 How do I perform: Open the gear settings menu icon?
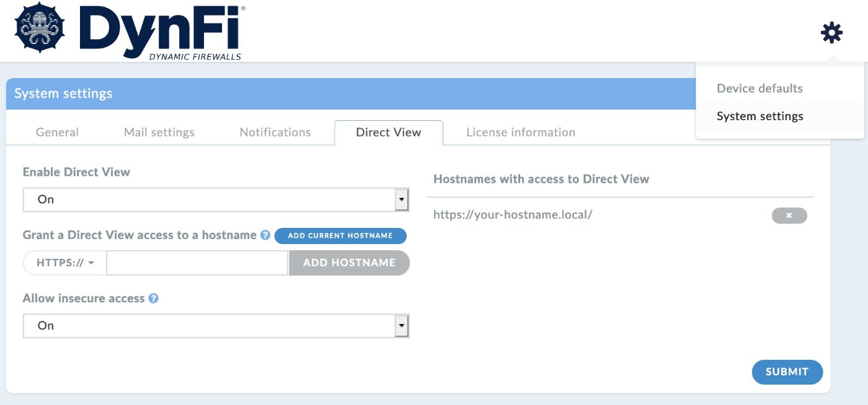pos(831,32)
